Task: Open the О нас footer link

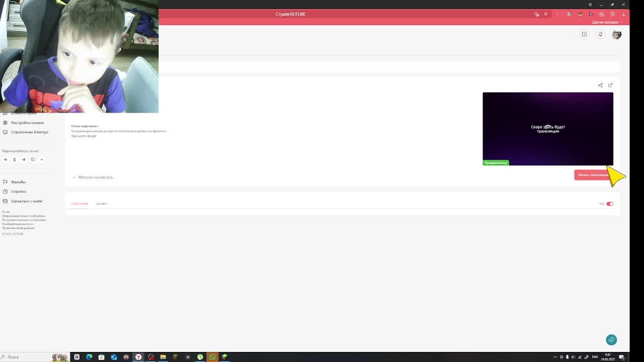Action: (x=6, y=212)
